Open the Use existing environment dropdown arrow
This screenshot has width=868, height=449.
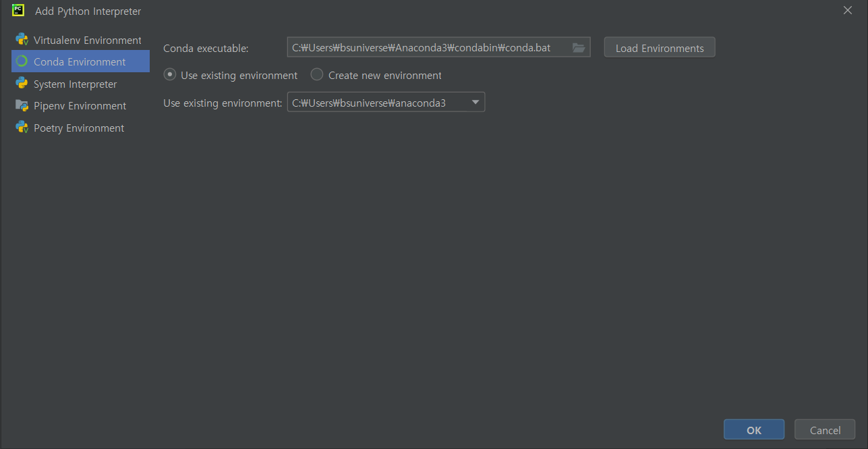475,103
